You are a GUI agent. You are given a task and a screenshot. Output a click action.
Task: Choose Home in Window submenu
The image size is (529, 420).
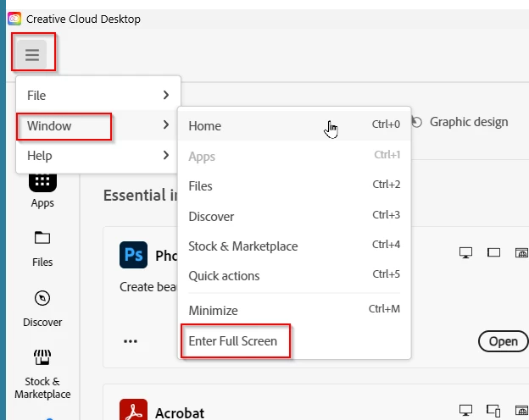(x=294, y=125)
